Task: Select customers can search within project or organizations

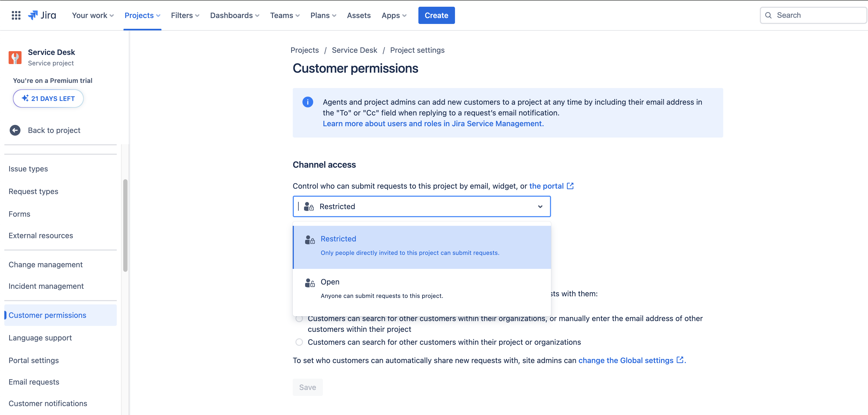Action: pos(299,342)
